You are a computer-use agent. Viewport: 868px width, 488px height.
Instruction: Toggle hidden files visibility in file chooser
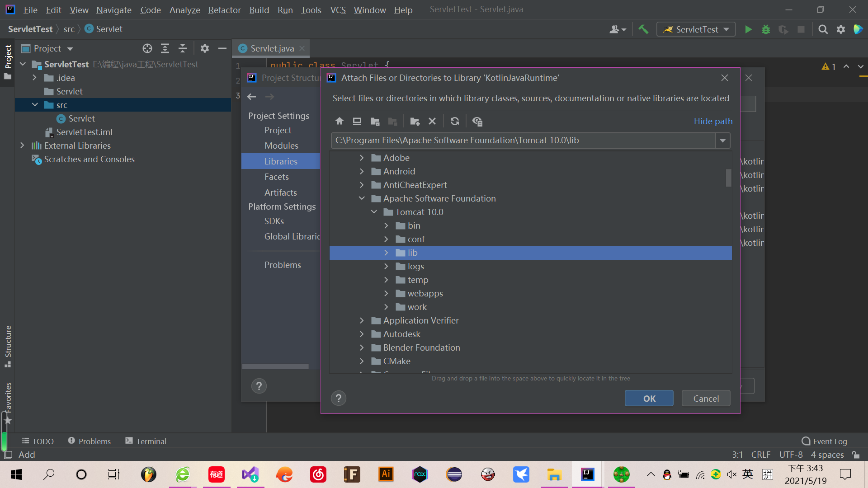(477, 121)
